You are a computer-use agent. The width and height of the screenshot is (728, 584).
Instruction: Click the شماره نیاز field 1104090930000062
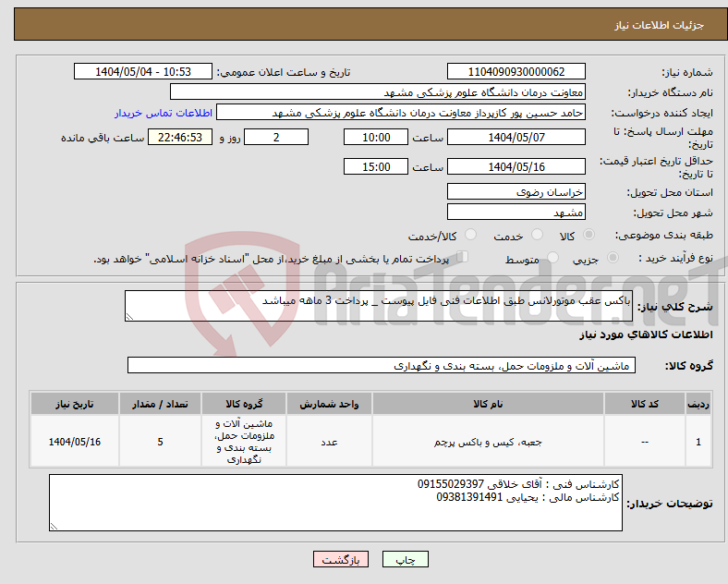pyautogui.click(x=516, y=71)
